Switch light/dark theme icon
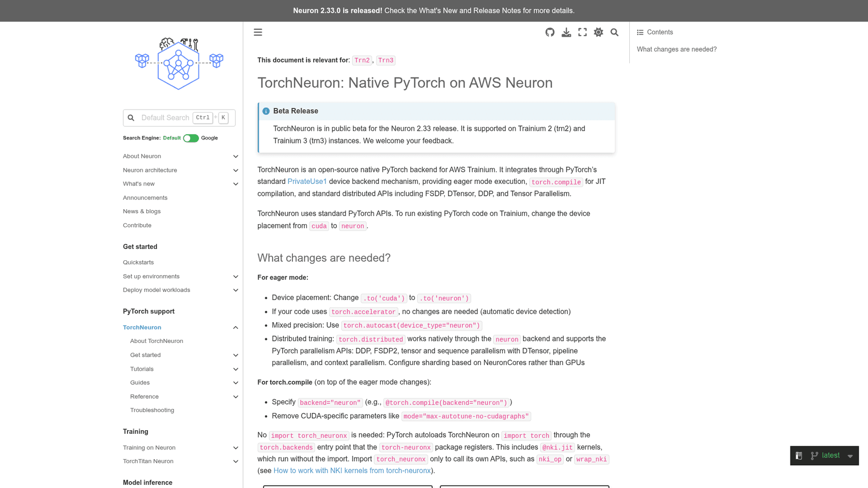The width and height of the screenshot is (868, 488). [x=598, y=32]
